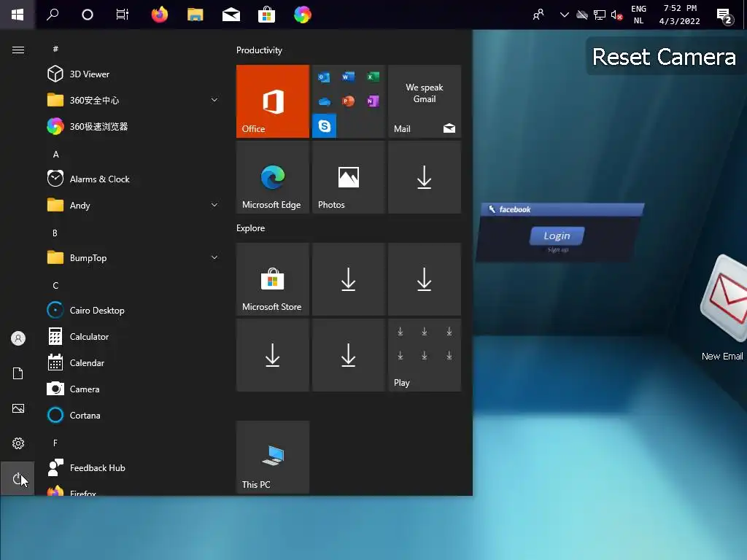Screen dimensions: 747x560
Task: Open the Mail tile
Action: point(425,101)
